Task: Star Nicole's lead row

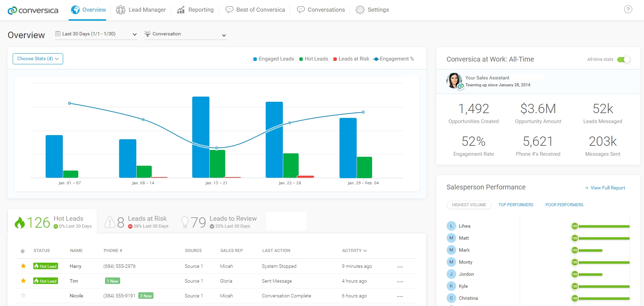Action: [x=23, y=295]
